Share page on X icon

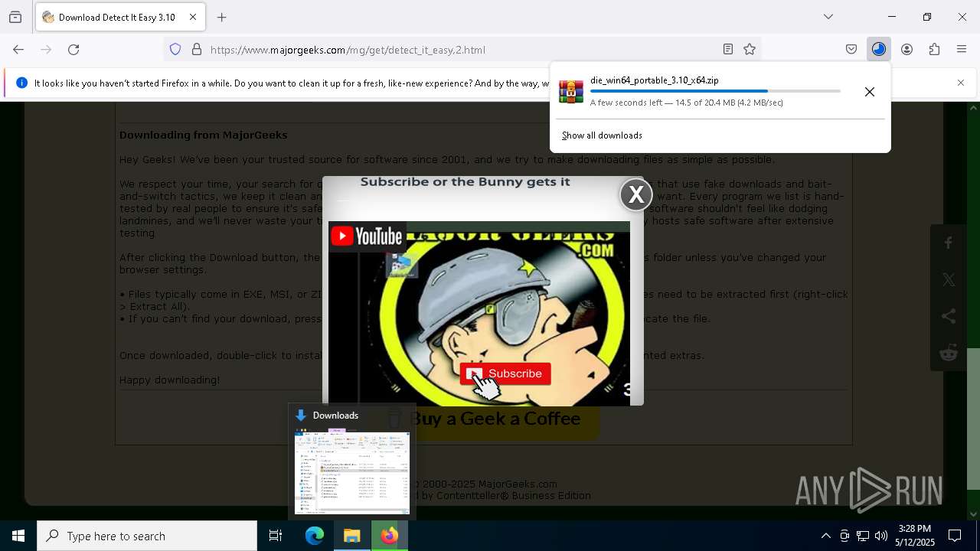[x=949, y=280]
